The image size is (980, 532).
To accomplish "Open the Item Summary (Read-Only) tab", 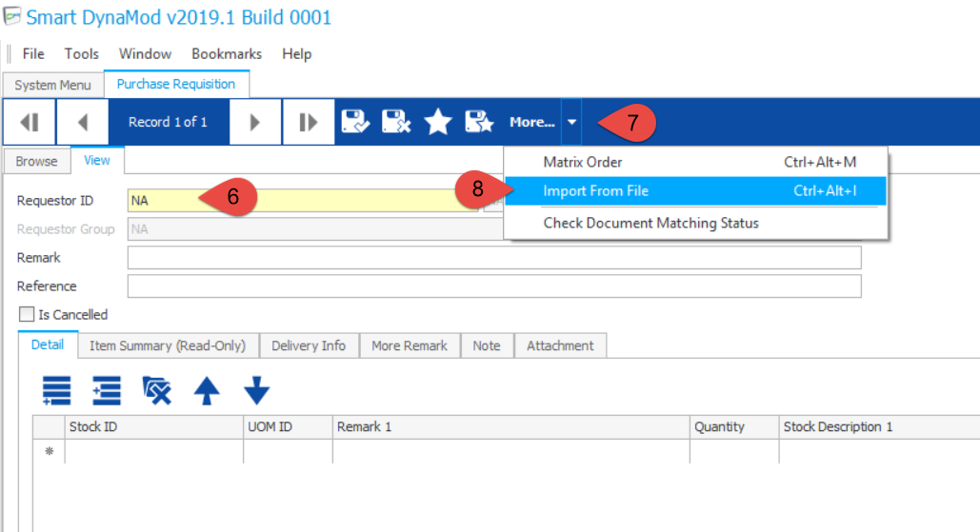I will tap(168, 345).
